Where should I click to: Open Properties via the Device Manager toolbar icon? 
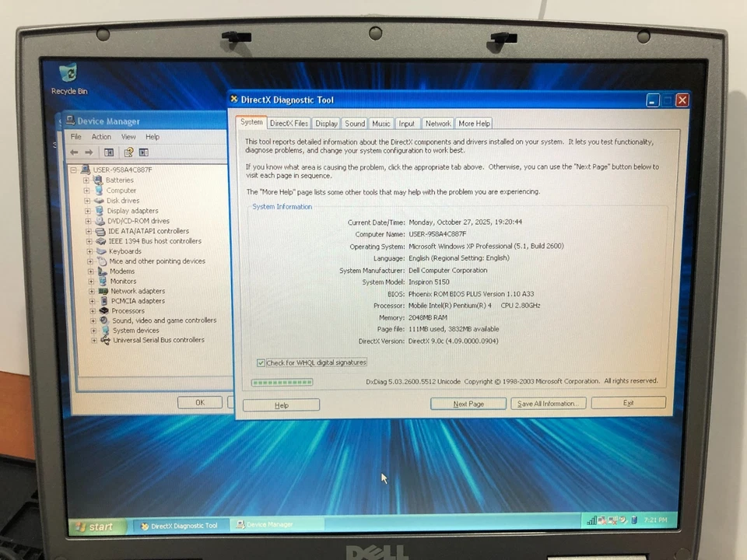[x=128, y=152]
